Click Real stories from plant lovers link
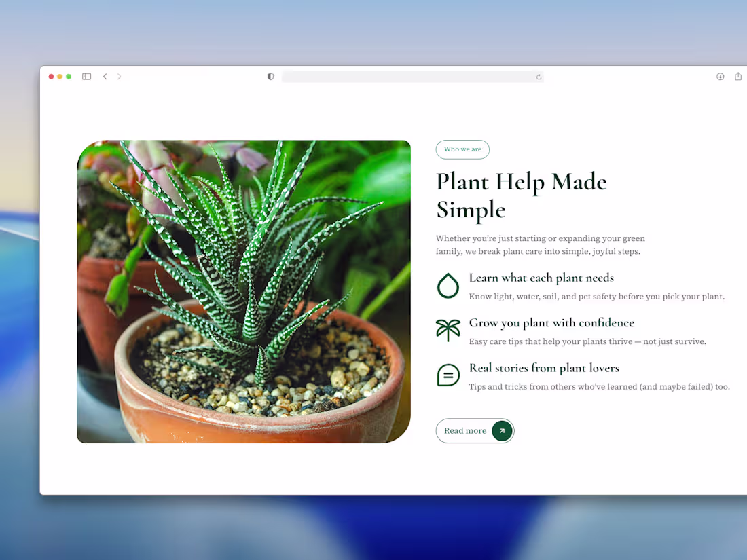747x560 pixels. [x=544, y=368]
